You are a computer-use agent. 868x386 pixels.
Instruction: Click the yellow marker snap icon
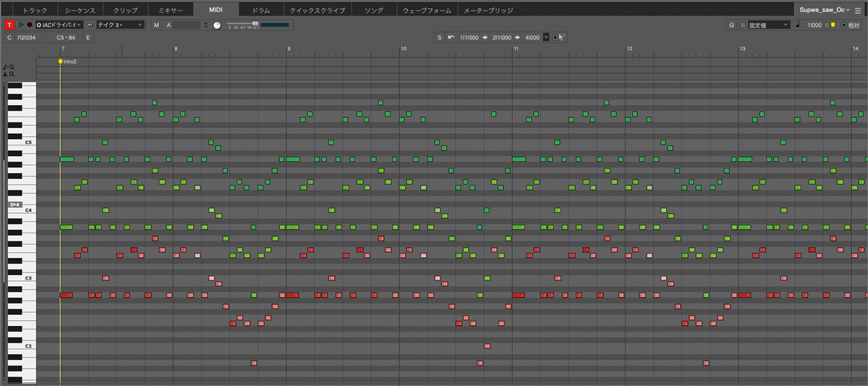pos(833,25)
